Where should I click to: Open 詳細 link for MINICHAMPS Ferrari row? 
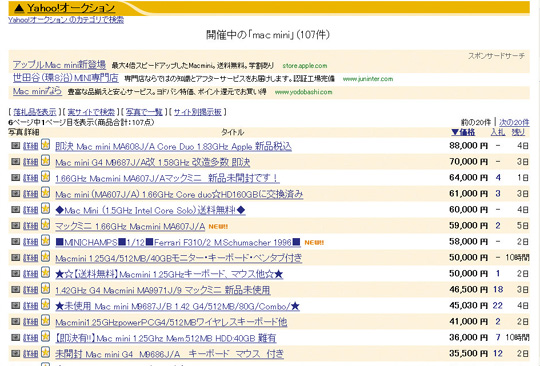coord(30,242)
